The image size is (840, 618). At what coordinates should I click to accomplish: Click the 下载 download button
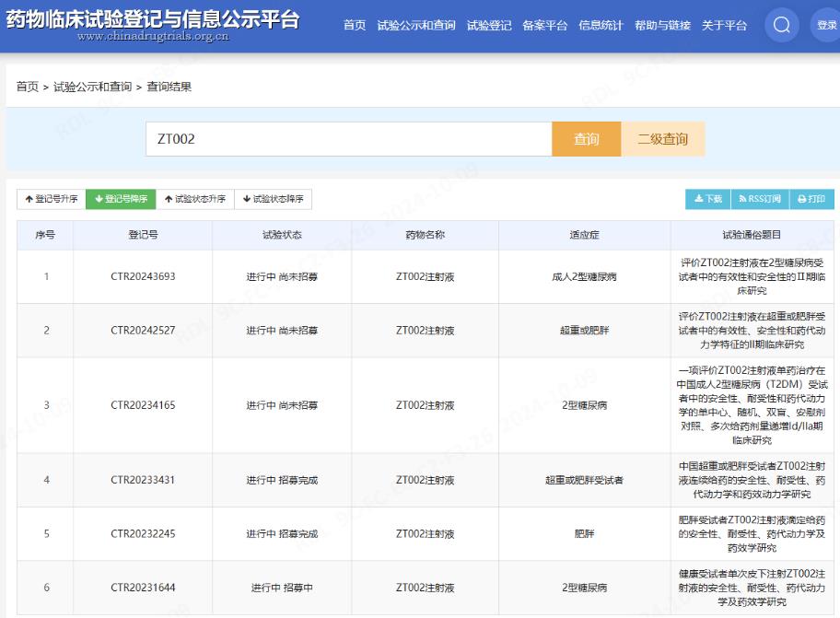707,199
